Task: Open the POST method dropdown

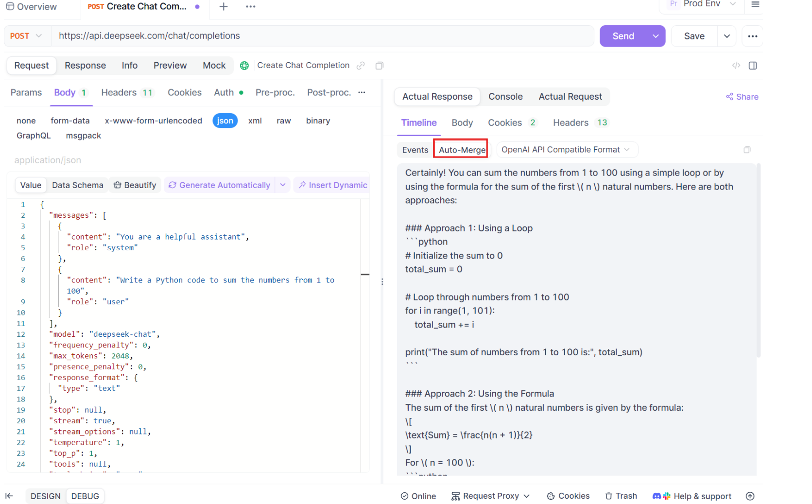Action: [x=26, y=36]
